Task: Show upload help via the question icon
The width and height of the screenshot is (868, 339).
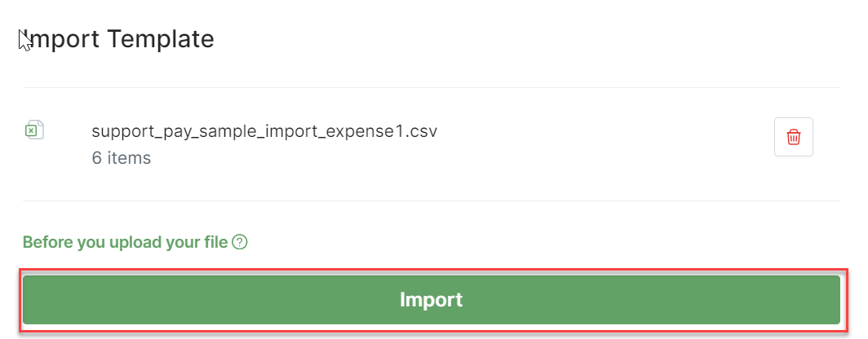Action: click(240, 242)
